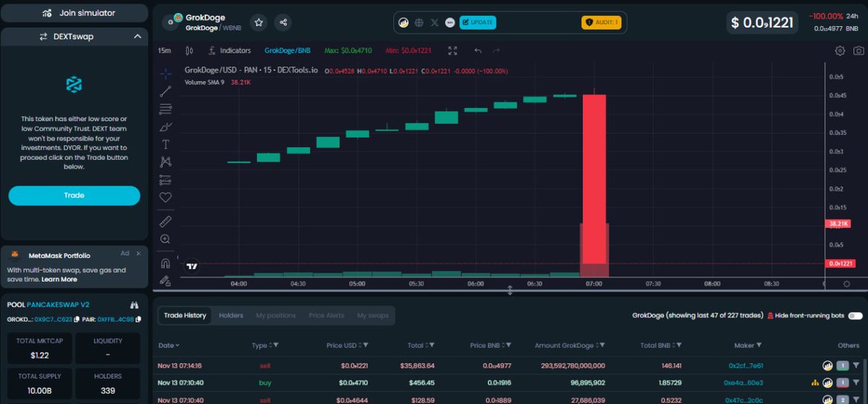Image resolution: width=868 pixels, height=404 pixels.
Task: Click the blue Trade button
Action: click(74, 195)
